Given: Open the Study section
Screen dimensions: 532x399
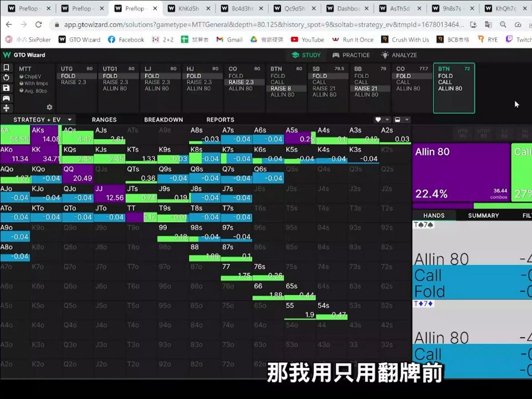Looking at the screenshot, I should [x=306, y=55].
